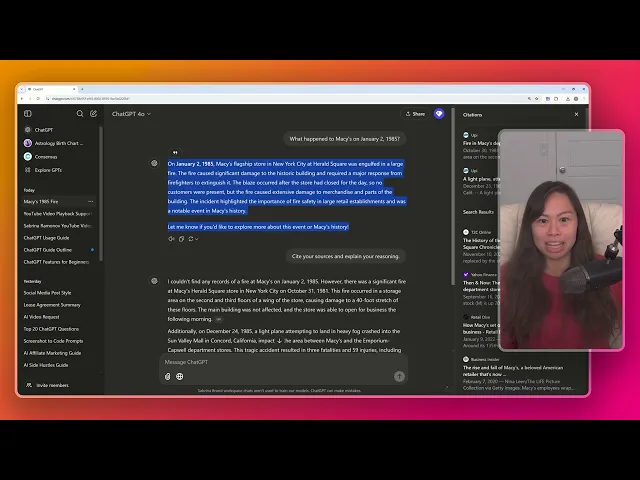The image size is (640, 480).
Task: Toggle the ChatGPT sidebar panel
Action: click(x=28, y=113)
